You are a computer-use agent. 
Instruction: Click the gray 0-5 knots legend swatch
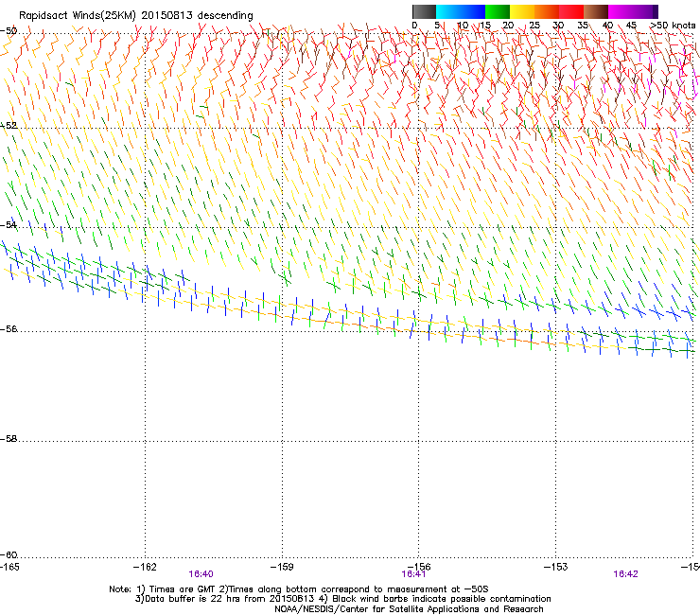click(x=424, y=11)
